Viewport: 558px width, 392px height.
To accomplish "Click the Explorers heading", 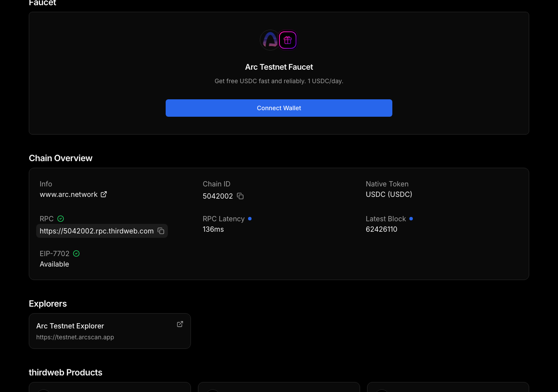I will [x=48, y=304].
